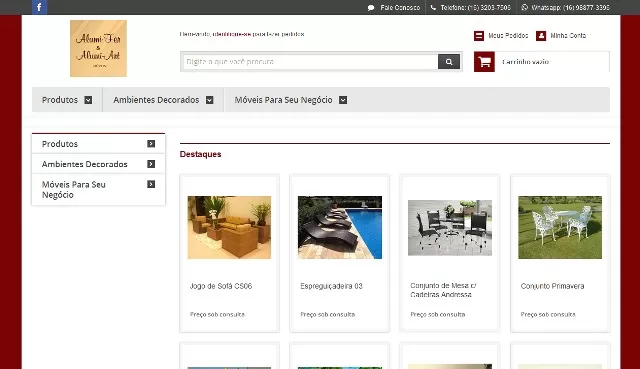Select Produtos in the left sidebar
640x369 pixels.
[x=60, y=144]
